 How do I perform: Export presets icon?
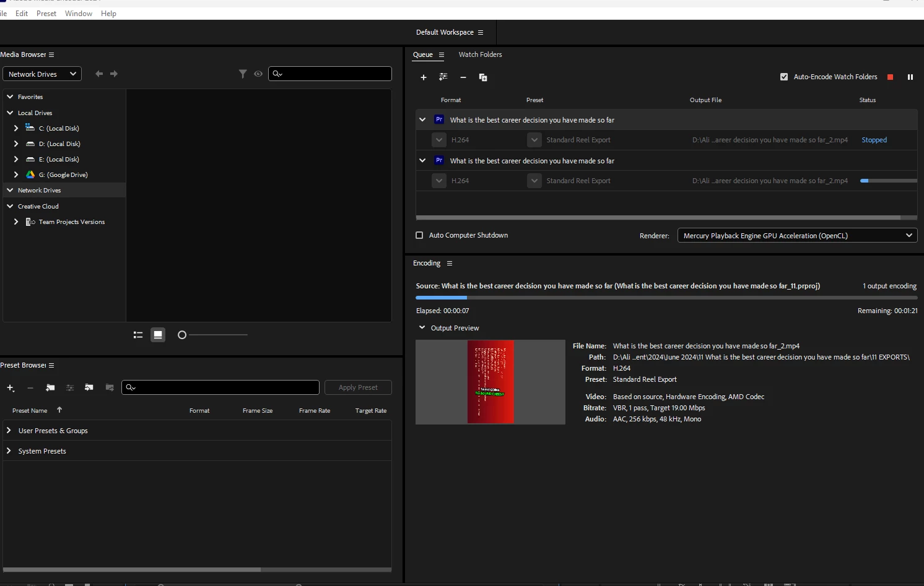coord(110,387)
